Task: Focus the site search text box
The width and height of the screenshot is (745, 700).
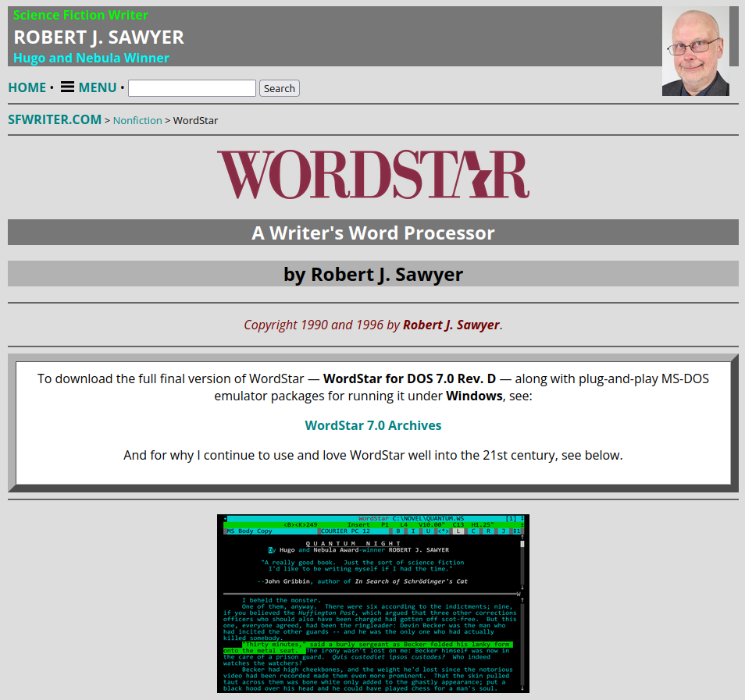Action: [x=192, y=88]
